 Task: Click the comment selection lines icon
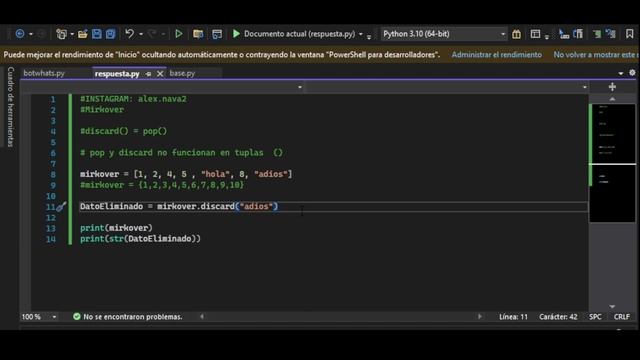click(597, 34)
